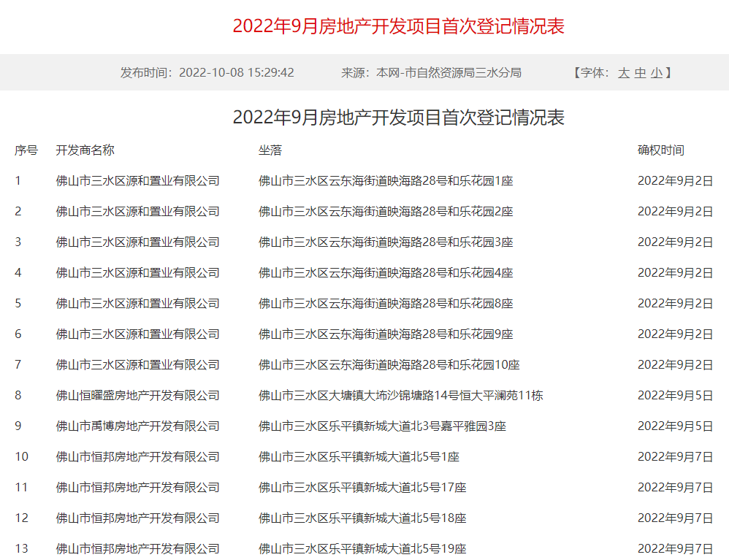This screenshot has height=560, width=729.
Task: Click the 序号 column header
Action: [x=26, y=150]
